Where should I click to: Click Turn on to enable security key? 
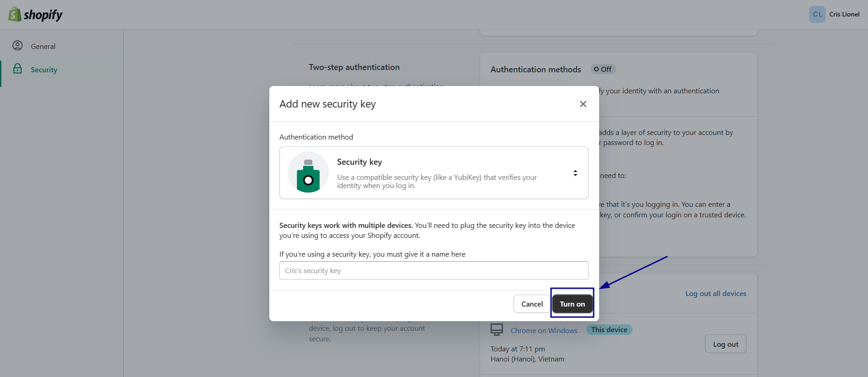[572, 304]
